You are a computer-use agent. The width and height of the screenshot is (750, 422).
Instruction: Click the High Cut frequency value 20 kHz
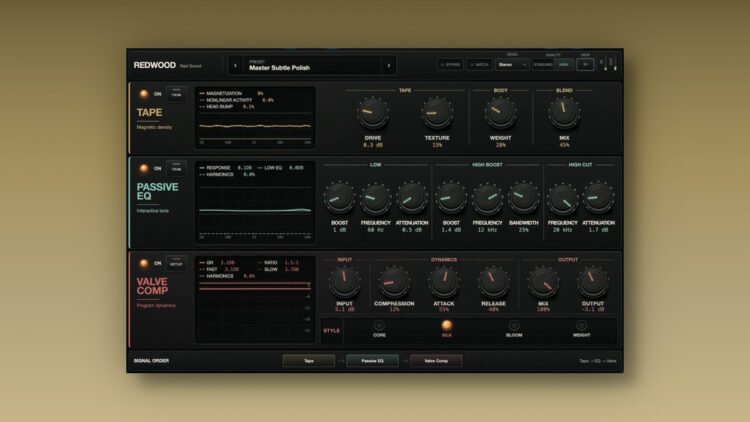[x=562, y=230]
